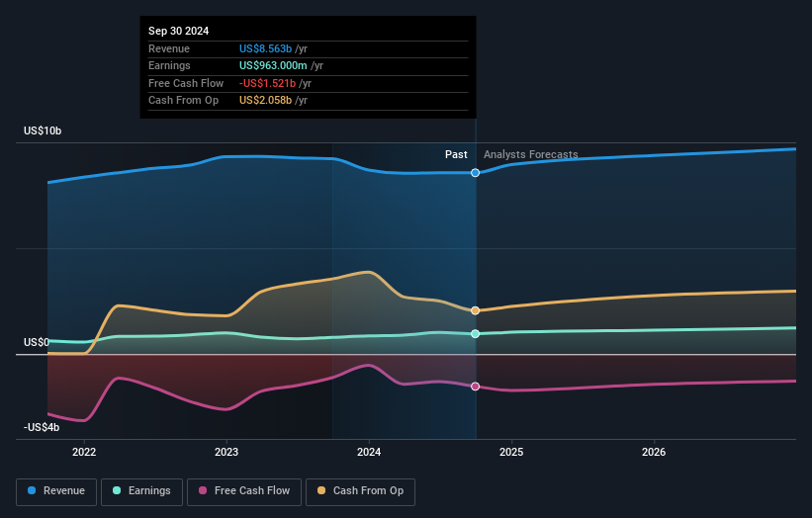Click the US$10b y-axis label
Viewport: 812px width, 518px height.
43,130
